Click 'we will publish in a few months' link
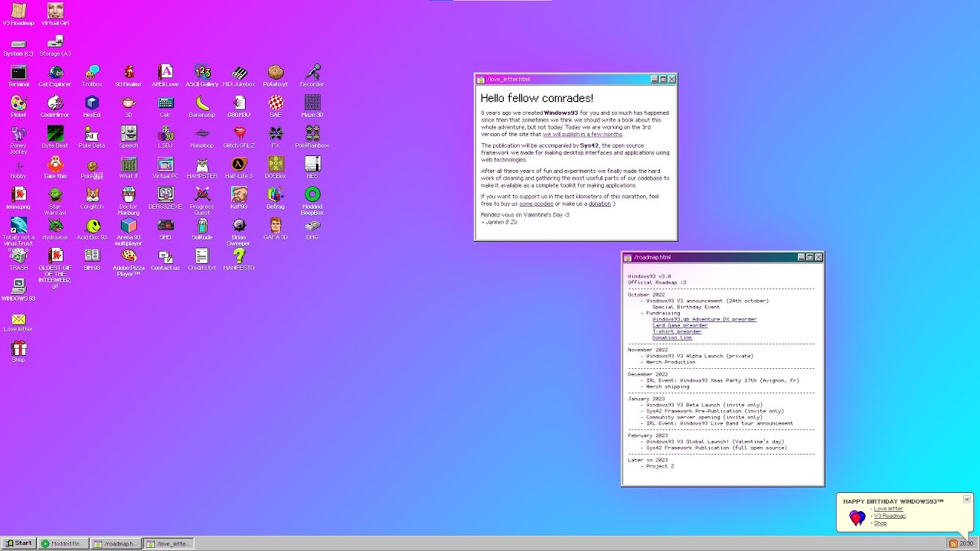Screen dimensions: 980x551 pyautogui.click(x=583, y=134)
